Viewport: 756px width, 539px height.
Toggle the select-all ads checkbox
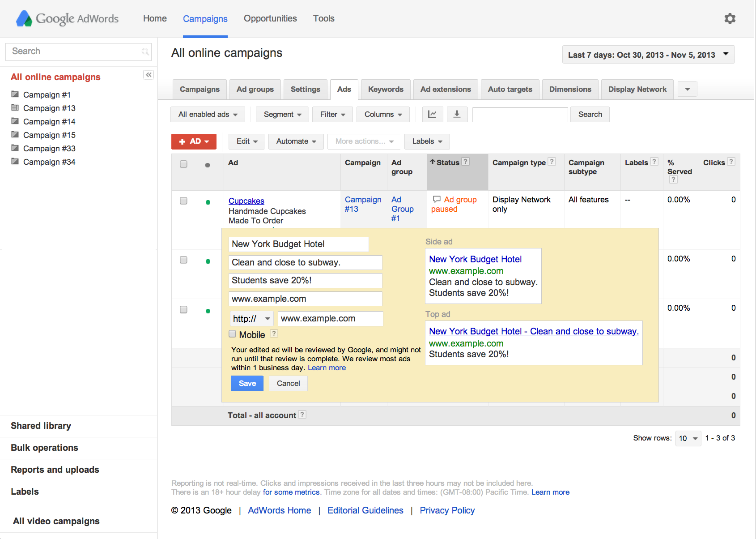[x=183, y=164]
